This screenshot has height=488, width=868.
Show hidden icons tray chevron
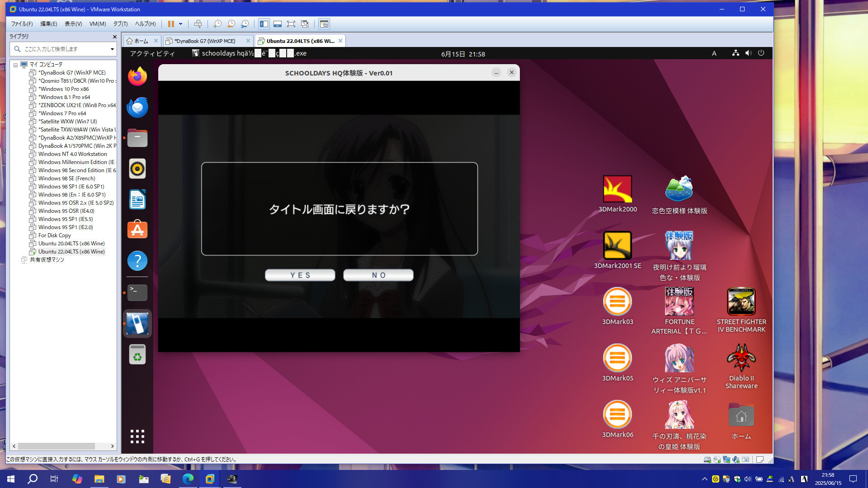(704, 479)
